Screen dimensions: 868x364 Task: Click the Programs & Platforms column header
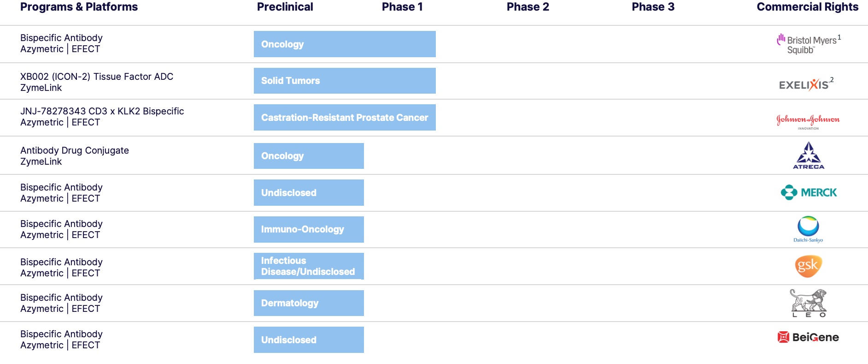tap(79, 7)
